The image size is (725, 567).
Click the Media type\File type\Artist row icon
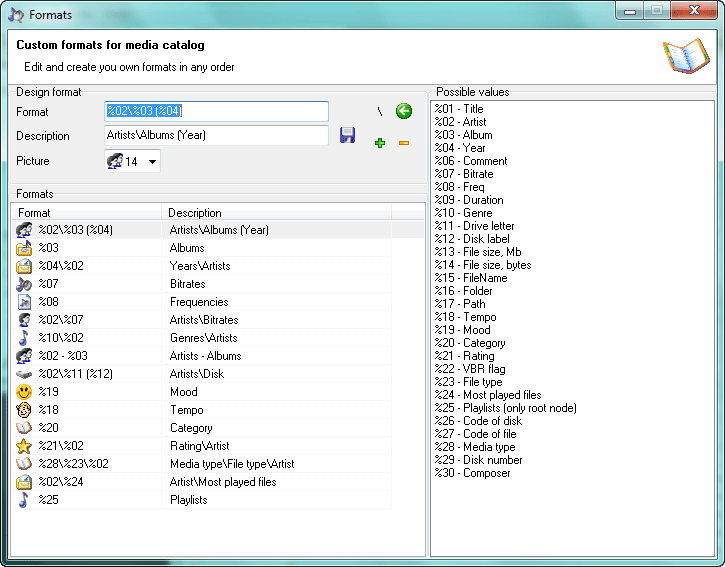(x=24, y=464)
